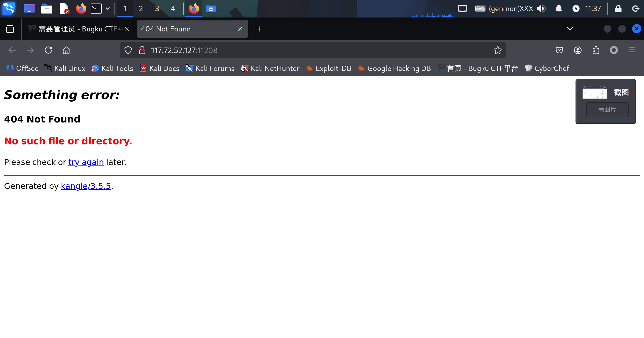Open the kangle/3.5.5 link
The width and height of the screenshot is (644, 338).
tap(86, 186)
